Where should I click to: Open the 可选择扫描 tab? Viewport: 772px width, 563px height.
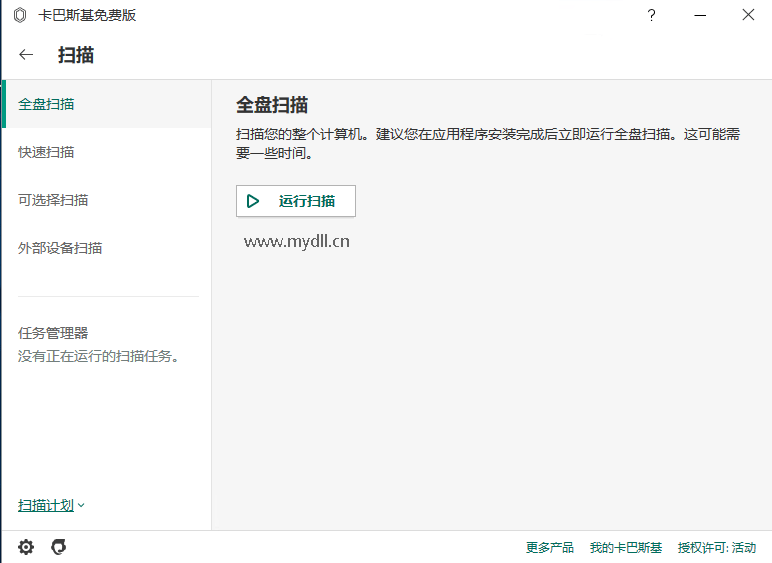click(x=107, y=200)
